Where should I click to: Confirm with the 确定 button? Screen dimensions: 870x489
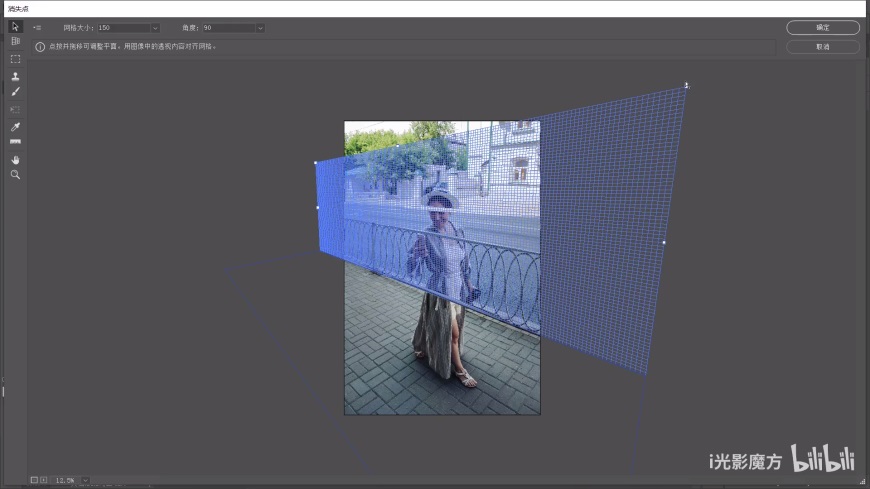[x=822, y=28]
